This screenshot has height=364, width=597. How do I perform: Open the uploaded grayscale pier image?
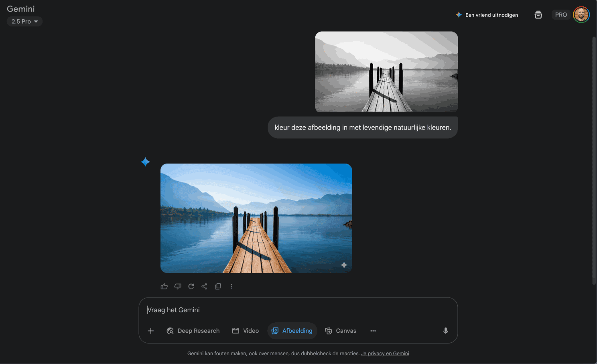click(386, 72)
